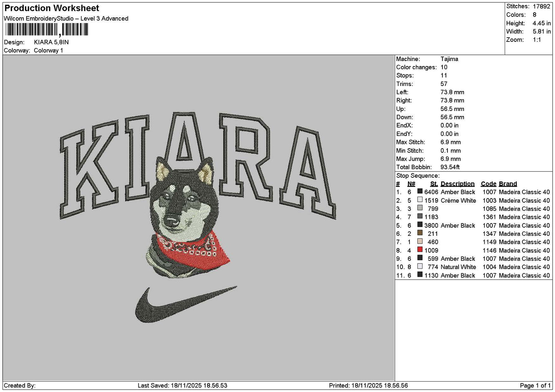Click the red color swatch in stop row 8
555x392 pixels.
[x=420, y=250]
